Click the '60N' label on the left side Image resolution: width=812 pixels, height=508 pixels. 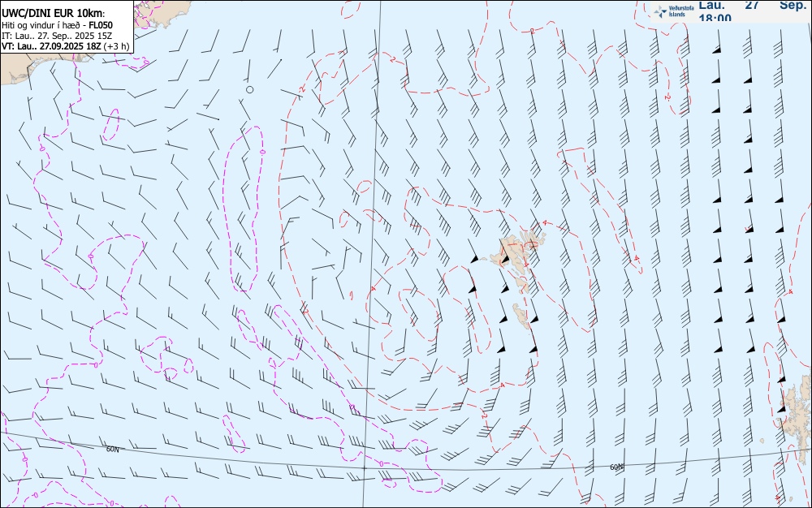[x=112, y=450]
